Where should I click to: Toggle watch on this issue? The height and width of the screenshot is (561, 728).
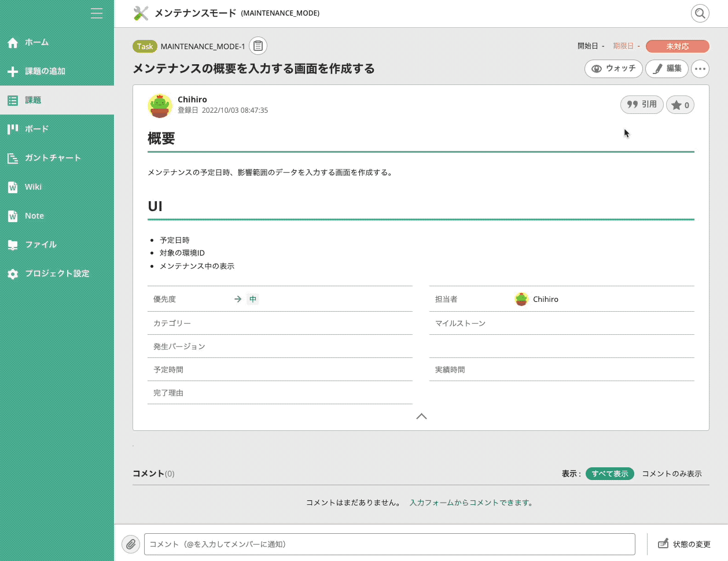tap(613, 69)
